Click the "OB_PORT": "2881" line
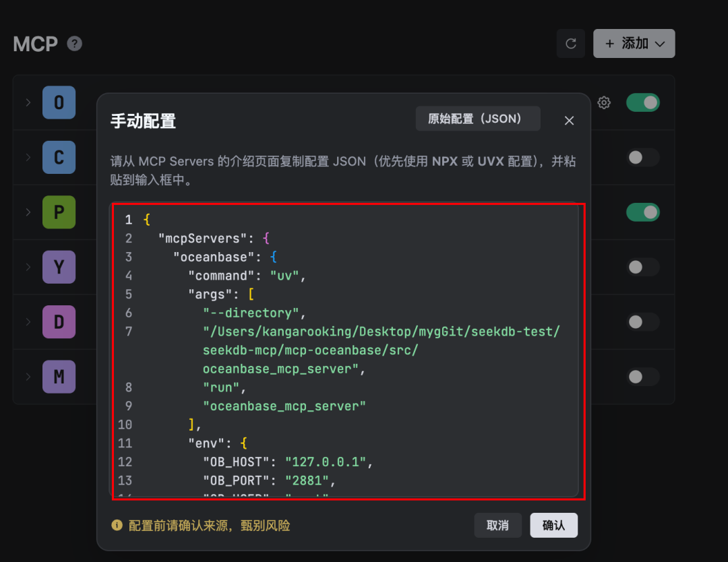Image resolution: width=728 pixels, height=562 pixels. pos(269,480)
